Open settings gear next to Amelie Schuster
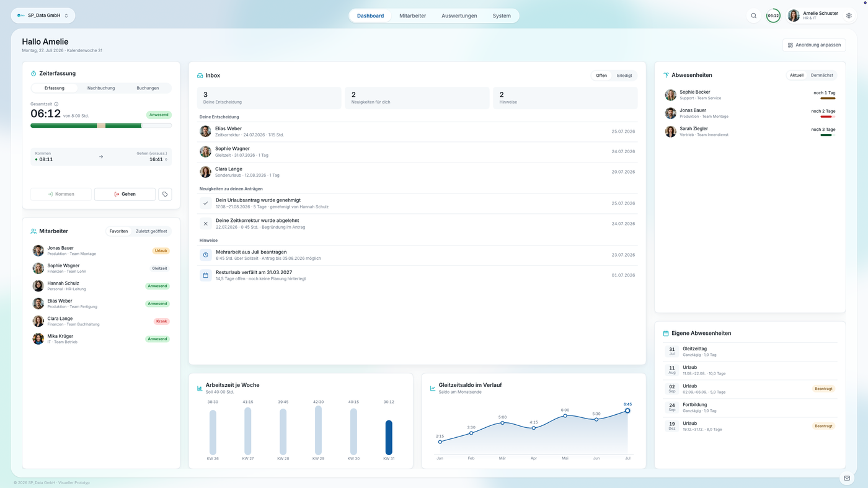This screenshot has width=868, height=488. 849,16
